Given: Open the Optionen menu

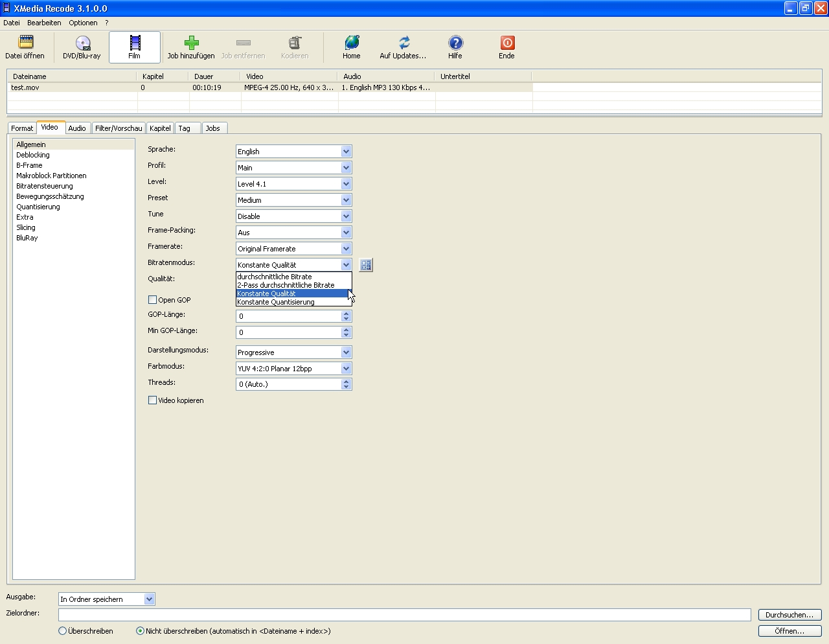Looking at the screenshot, I should pyautogui.click(x=83, y=23).
